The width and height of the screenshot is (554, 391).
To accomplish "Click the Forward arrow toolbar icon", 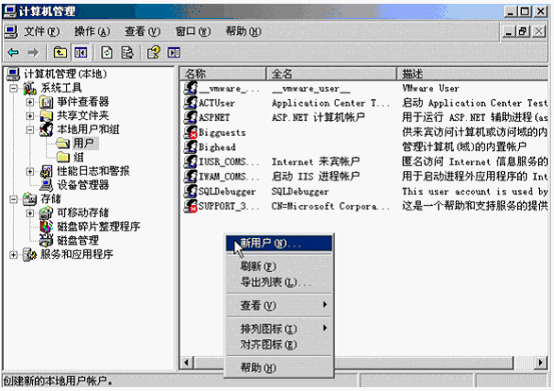I will click(x=33, y=53).
